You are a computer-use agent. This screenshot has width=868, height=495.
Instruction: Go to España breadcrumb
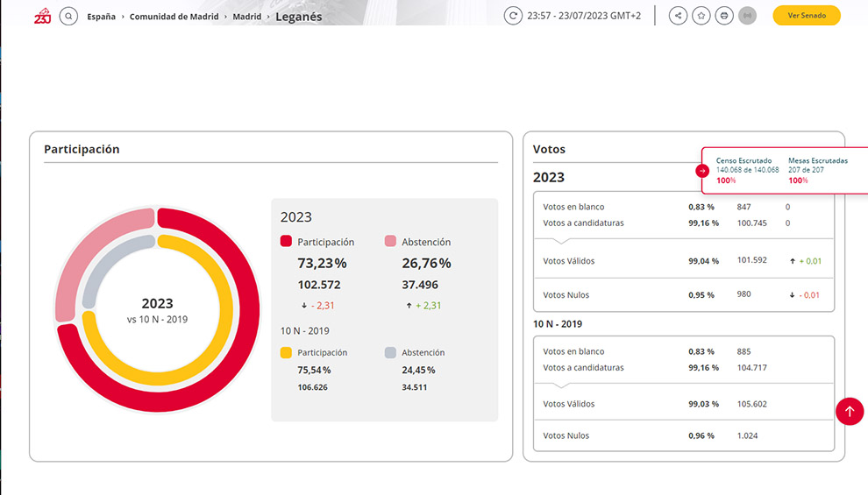(x=101, y=17)
